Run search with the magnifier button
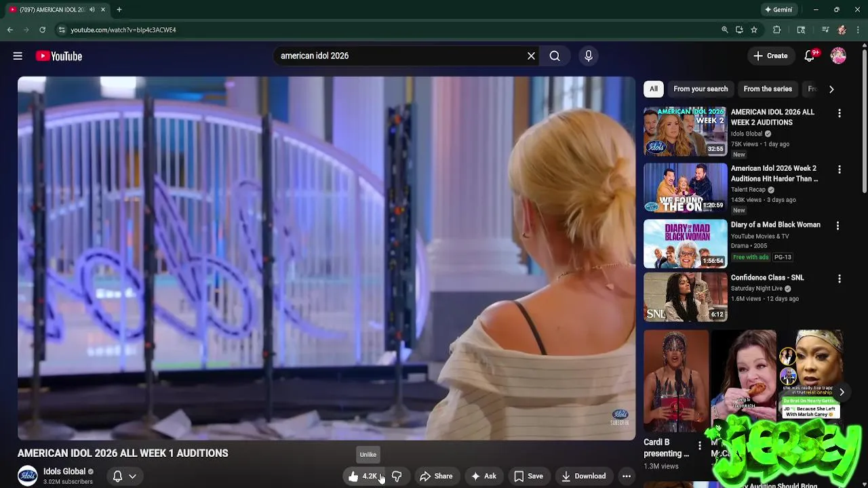The height and width of the screenshot is (488, 868). [x=555, y=56]
